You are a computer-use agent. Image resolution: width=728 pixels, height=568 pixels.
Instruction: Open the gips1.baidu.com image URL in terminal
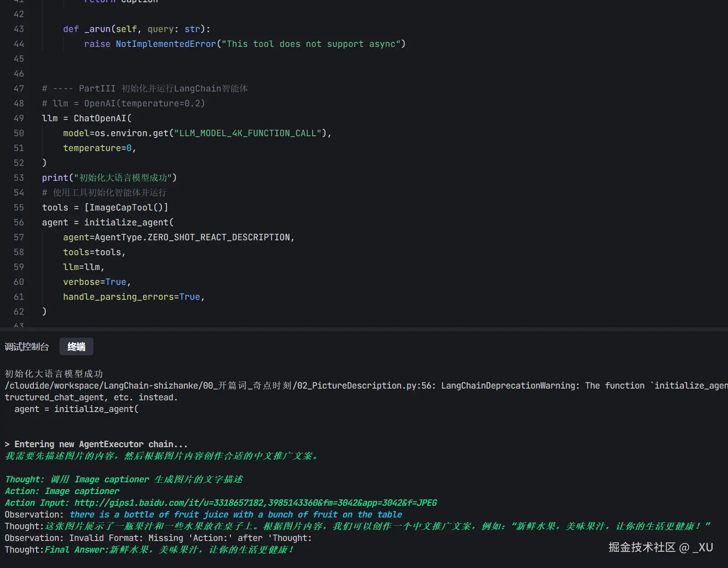click(255, 503)
